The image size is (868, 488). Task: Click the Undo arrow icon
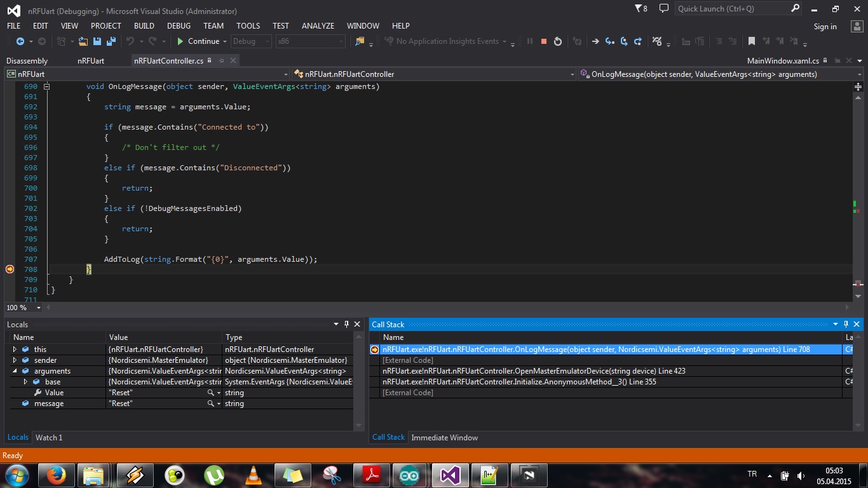[130, 41]
